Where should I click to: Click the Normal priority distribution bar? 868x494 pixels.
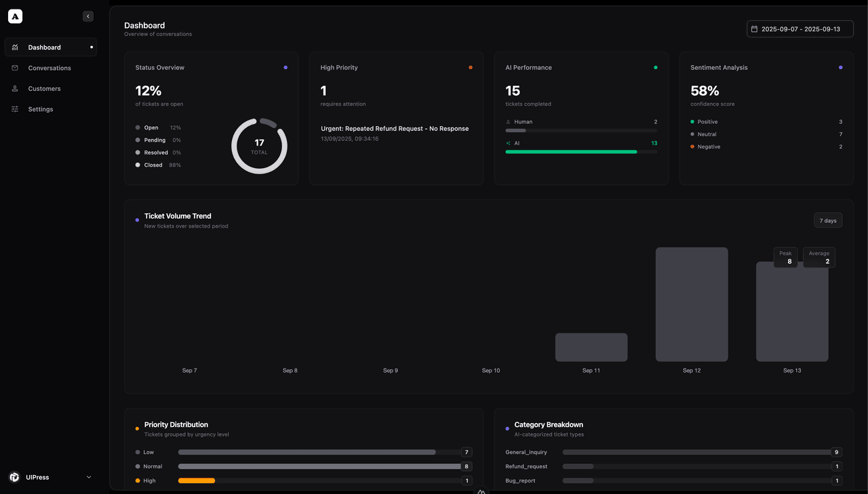[x=320, y=466]
